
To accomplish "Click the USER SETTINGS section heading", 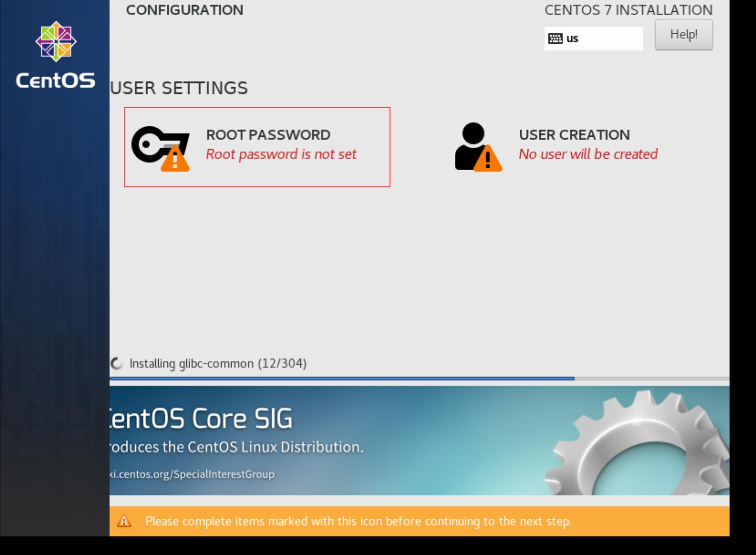I will (x=179, y=88).
